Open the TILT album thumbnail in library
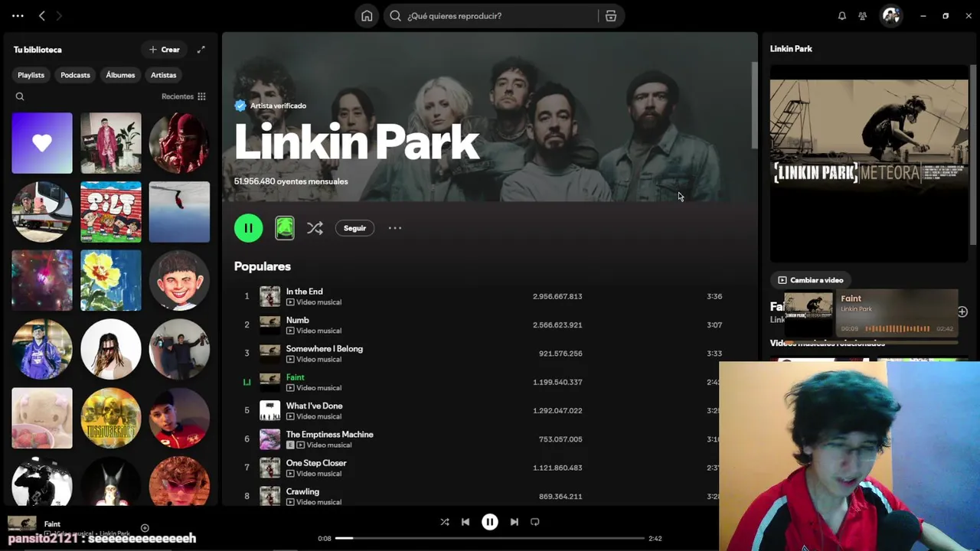The width and height of the screenshot is (980, 551). tap(111, 212)
